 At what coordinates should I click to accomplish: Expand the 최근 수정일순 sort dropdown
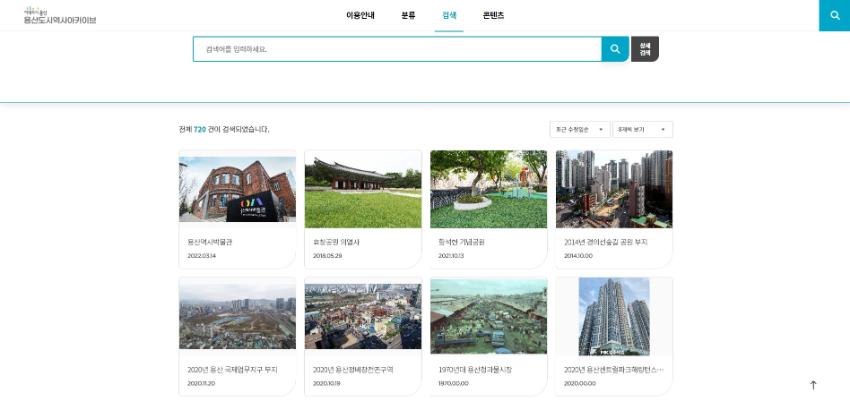[579, 129]
